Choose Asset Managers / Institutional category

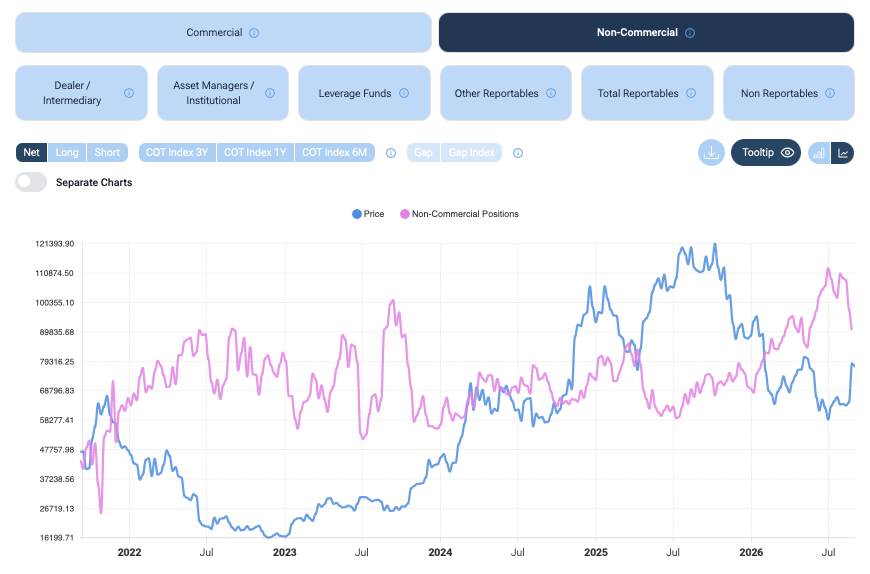pos(223,93)
